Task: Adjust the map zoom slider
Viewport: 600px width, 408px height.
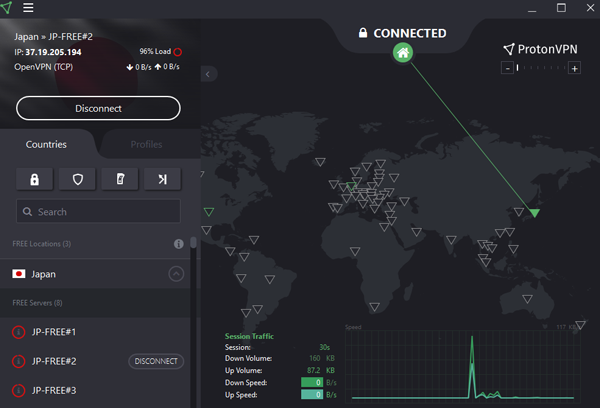Action: click(x=541, y=68)
